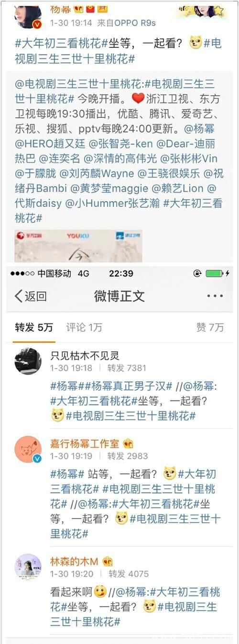Tap the blue verified badge on 嘉行杨幂工作室
Screen dimensions: 239x644
pos(37,459)
